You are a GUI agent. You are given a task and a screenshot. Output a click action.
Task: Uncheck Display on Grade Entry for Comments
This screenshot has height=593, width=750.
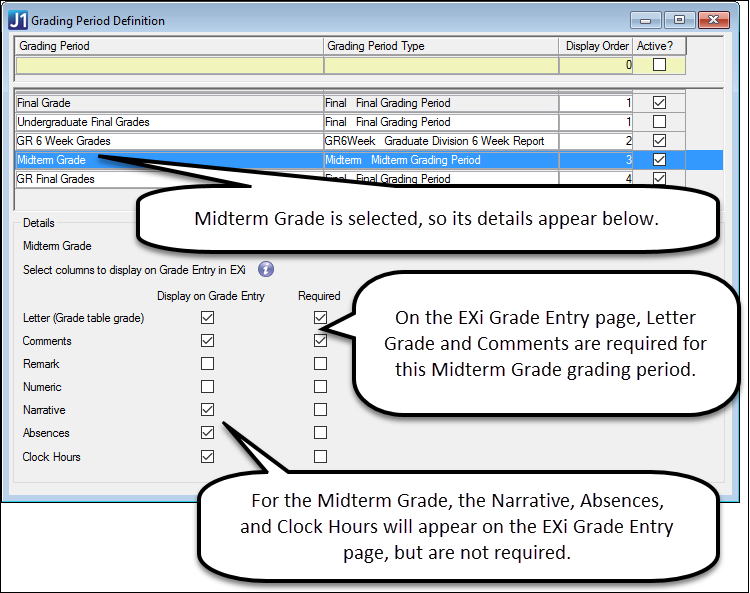coord(207,340)
